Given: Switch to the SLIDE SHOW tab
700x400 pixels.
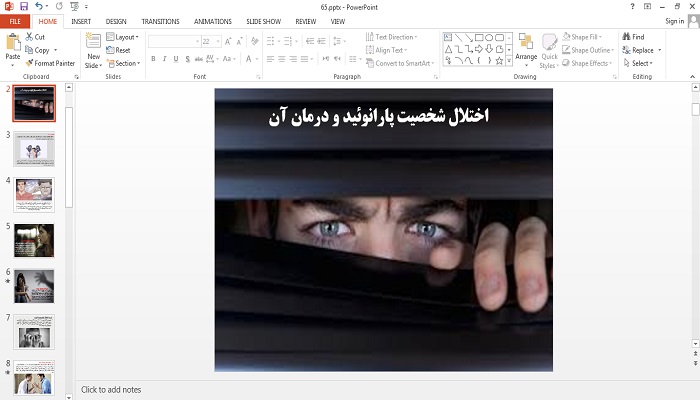Looking at the screenshot, I should (x=263, y=21).
